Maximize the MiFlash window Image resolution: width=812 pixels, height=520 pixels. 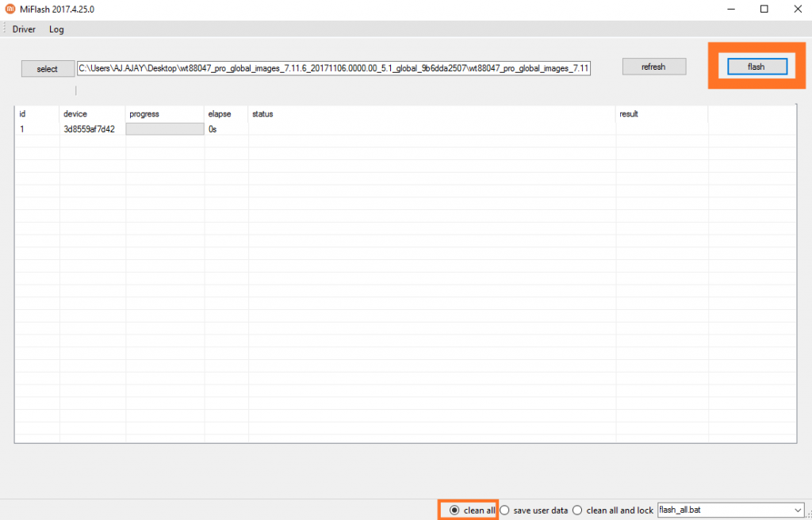pos(764,10)
